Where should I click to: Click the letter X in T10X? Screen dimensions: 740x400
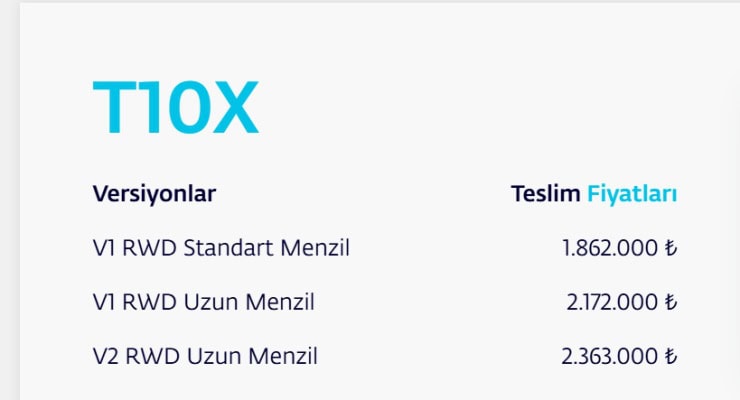click(x=235, y=108)
